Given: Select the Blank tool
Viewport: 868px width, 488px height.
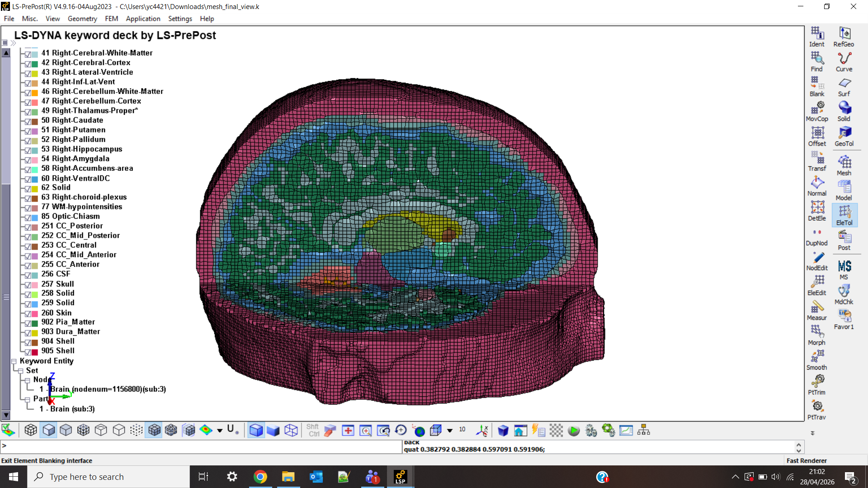Looking at the screenshot, I should tap(817, 86).
